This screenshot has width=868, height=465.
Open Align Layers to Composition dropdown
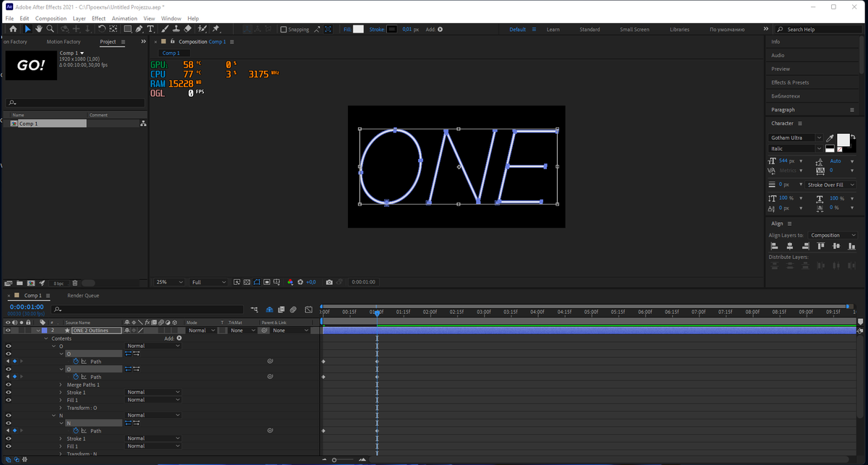[833, 235]
